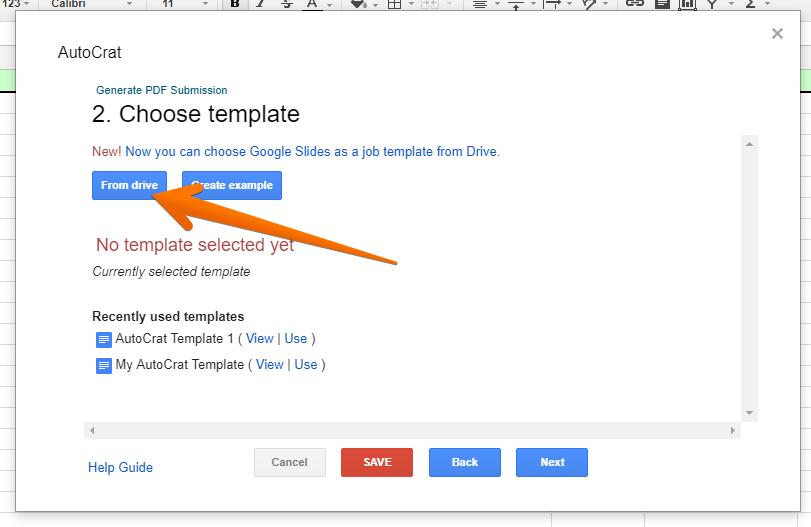Screen dimensions: 811x527
Task: Open the 123 number format dropdown
Action: tap(15, 4)
